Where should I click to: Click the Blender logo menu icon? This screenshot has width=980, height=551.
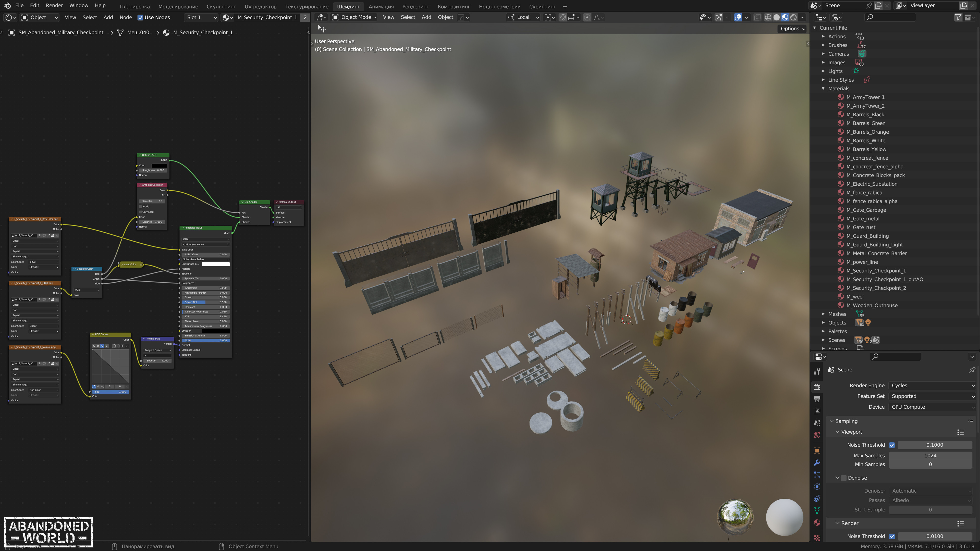coord(7,6)
